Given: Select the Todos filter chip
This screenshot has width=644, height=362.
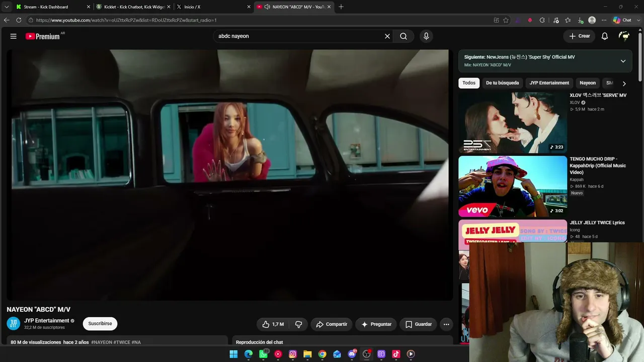Looking at the screenshot, I should click(469, 83).
